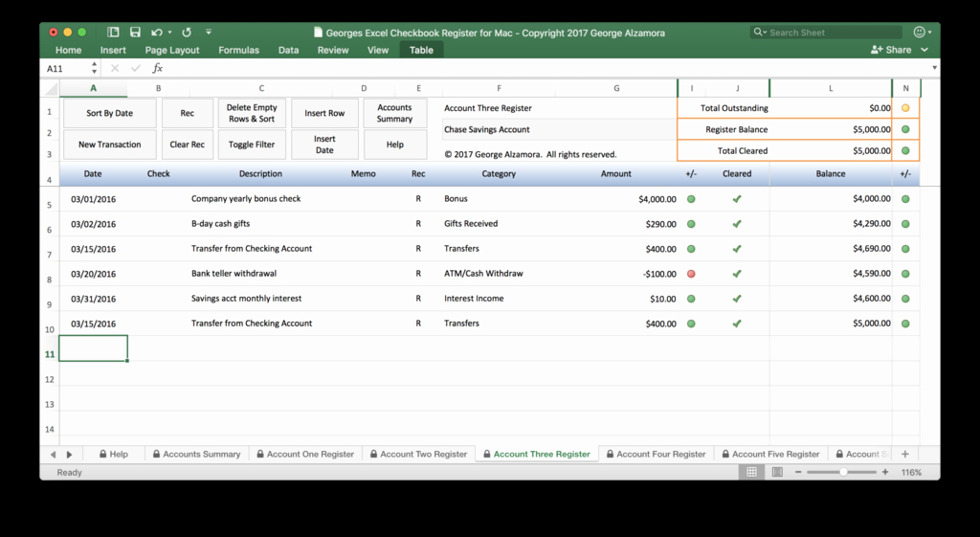Open the Home ribbon tab
This screenshot has height=537, width=980.
click(x=68, y=50)
